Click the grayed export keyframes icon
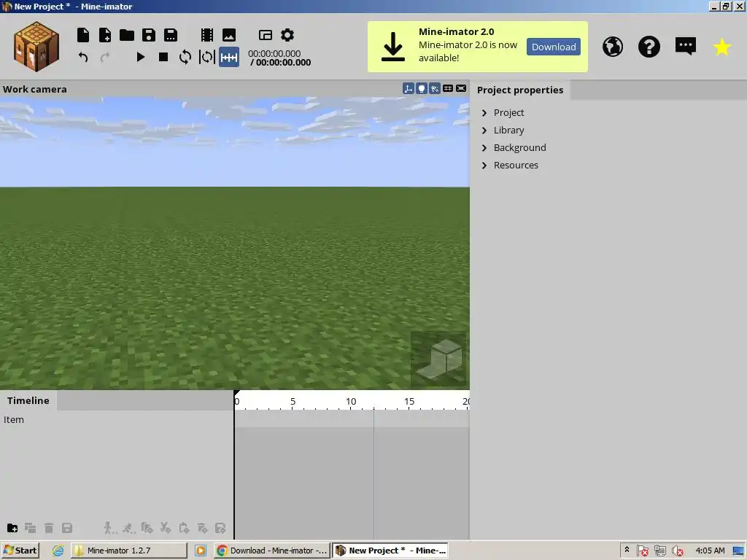Viewport: 747px width, 560px height. (220, 528)
